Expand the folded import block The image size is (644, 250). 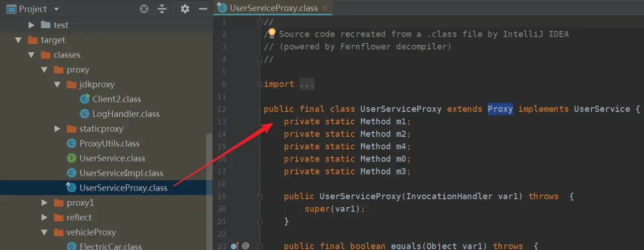[x=306, y=84]
